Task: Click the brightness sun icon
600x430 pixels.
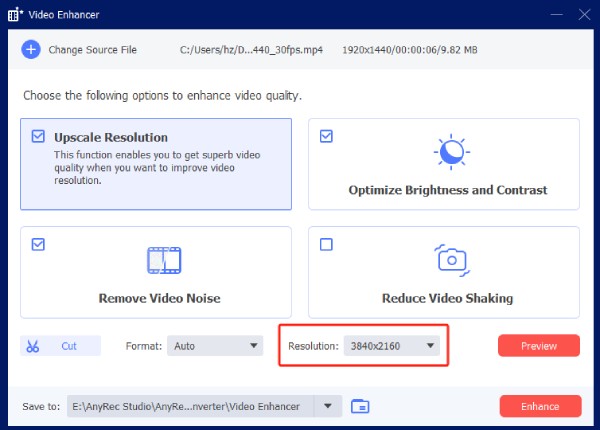Action: 449,152
